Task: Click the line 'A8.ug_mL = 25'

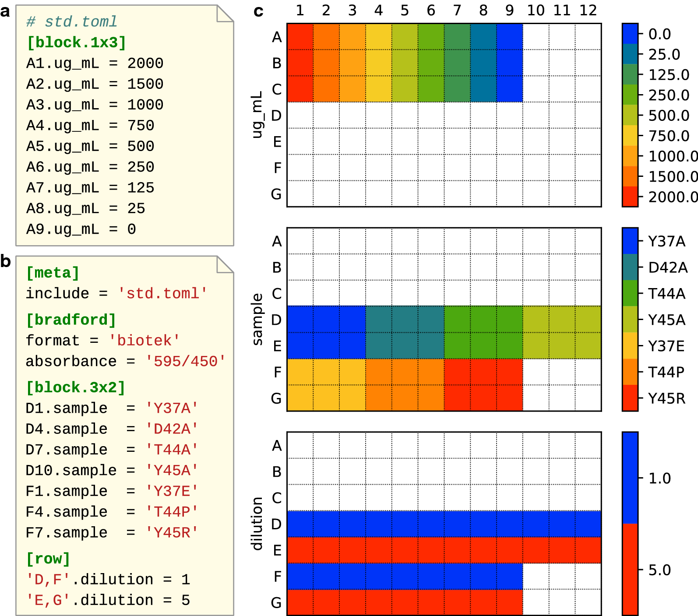Action: coord(85,208)
